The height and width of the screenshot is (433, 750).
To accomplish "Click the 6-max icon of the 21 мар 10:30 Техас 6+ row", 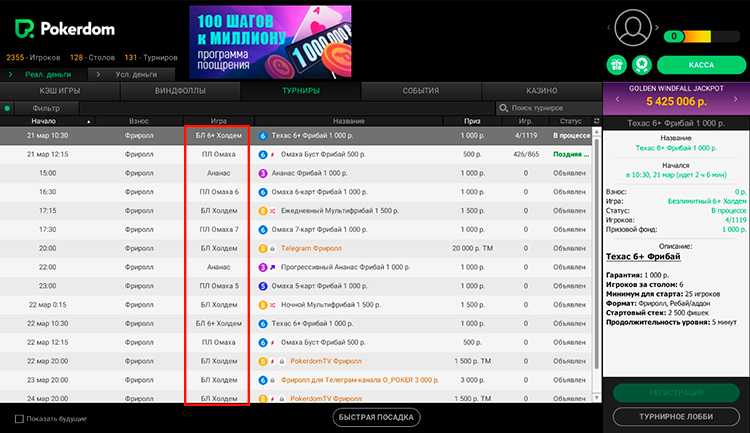I will [x=263, y=136].
